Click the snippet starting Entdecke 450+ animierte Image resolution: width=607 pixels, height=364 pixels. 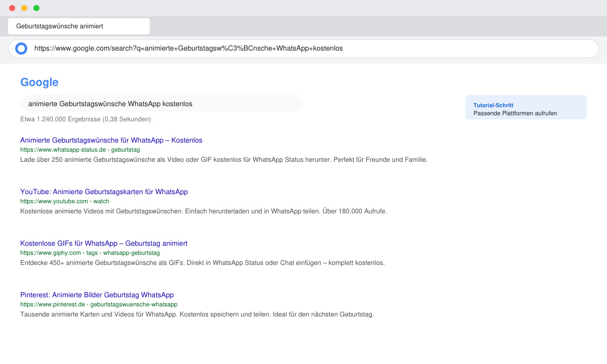point(202,263)
